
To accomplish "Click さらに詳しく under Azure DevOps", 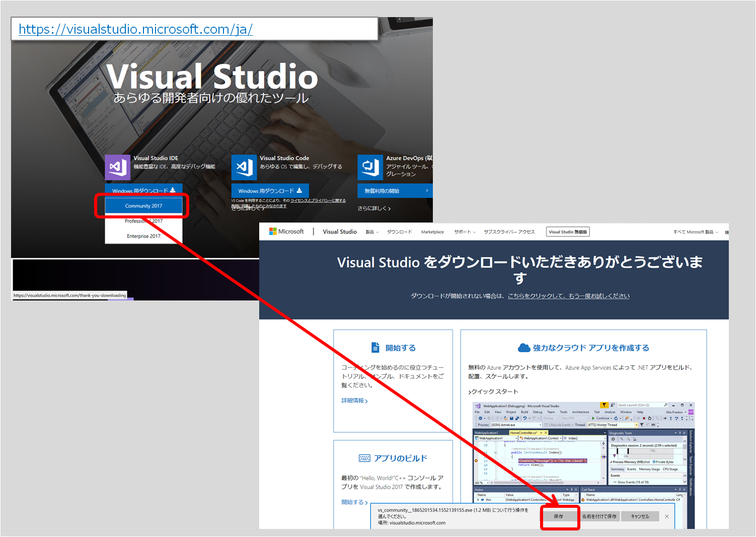I will [x=374, y=208].
